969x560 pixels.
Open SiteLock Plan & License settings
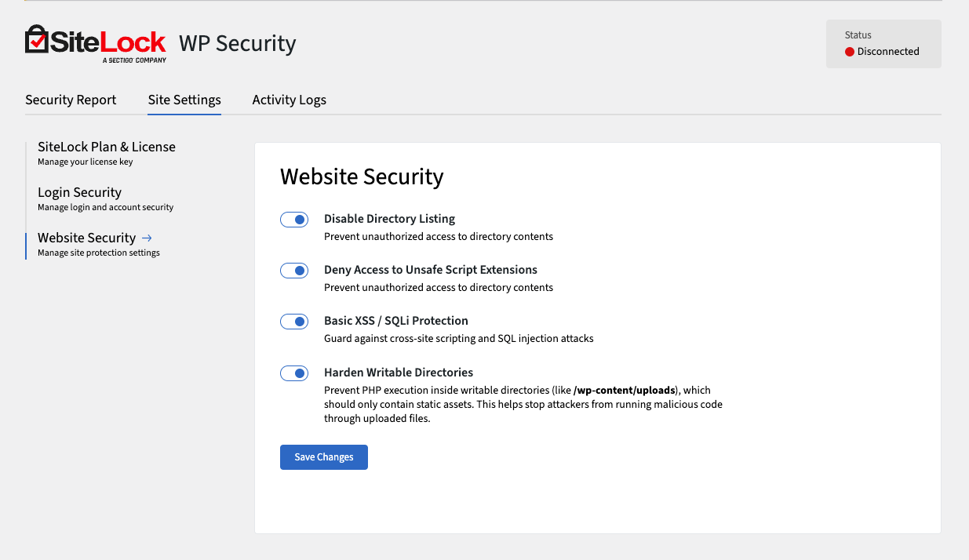coord(107,147)
